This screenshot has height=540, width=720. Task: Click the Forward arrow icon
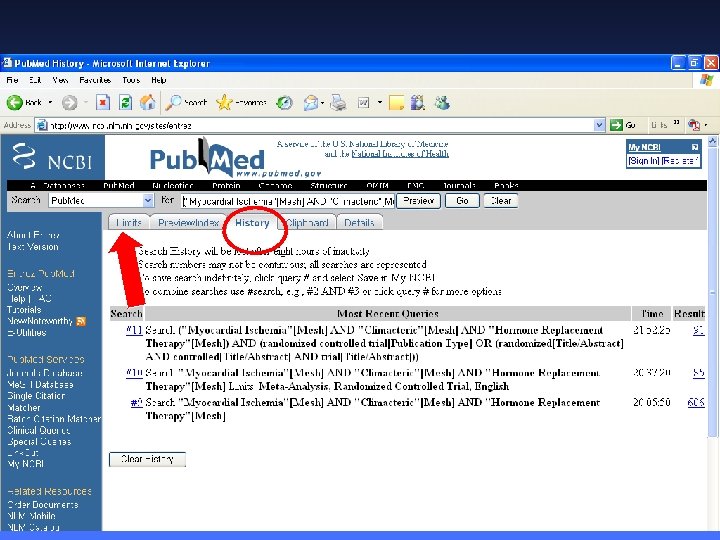[x=69, y=102]
